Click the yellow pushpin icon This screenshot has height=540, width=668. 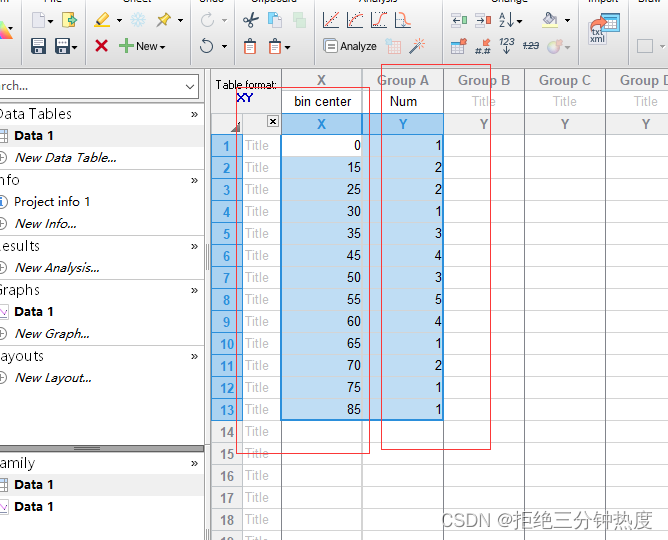(164, 20)
